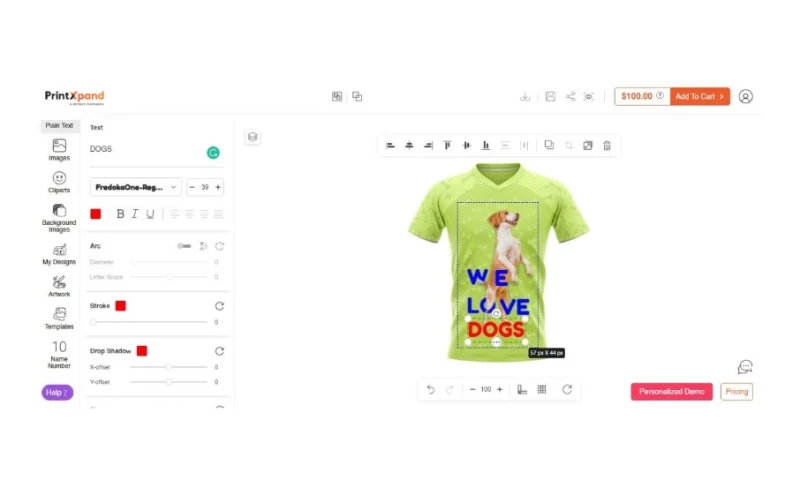Click Add To Cart
The width and height of the screenshot is (800, 480).
point(699,96)
